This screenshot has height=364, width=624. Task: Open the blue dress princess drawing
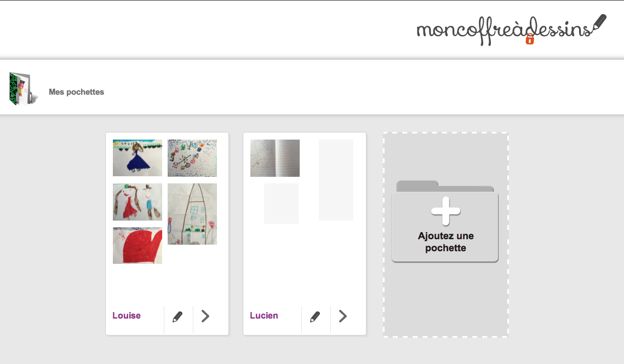(138, 158)
